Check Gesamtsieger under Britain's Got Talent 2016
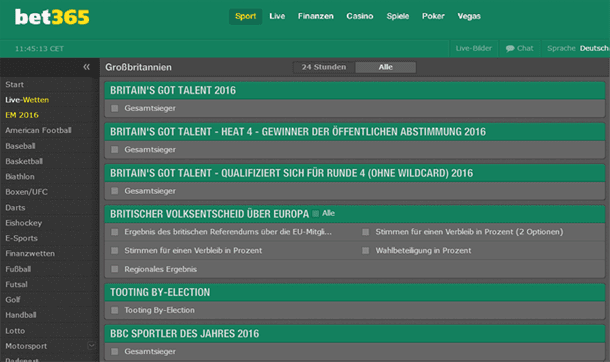 click(x=115, y=108)
